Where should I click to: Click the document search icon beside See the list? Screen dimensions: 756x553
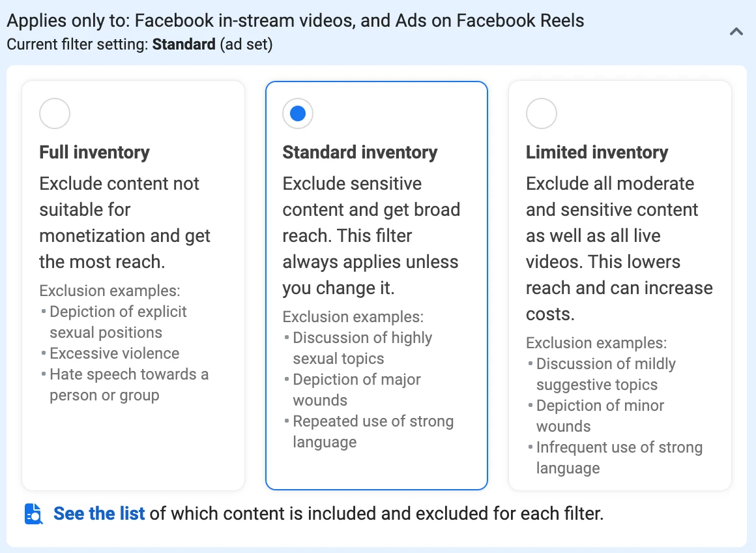tap(34, 514)
